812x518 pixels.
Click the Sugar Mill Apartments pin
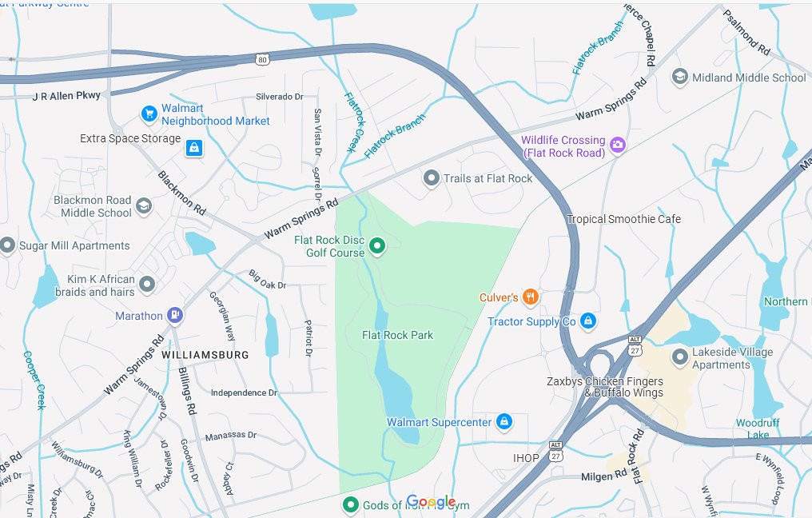click(7, 245)
